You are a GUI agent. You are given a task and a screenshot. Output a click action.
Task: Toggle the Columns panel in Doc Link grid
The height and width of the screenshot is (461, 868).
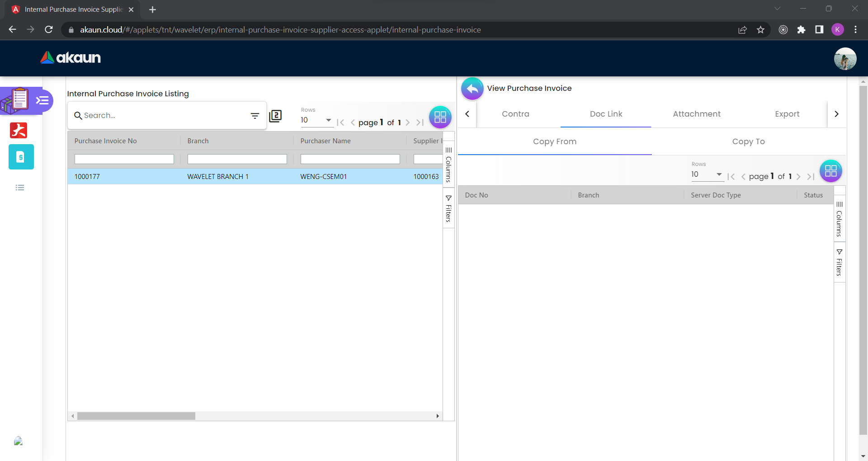tap(839, 219)
